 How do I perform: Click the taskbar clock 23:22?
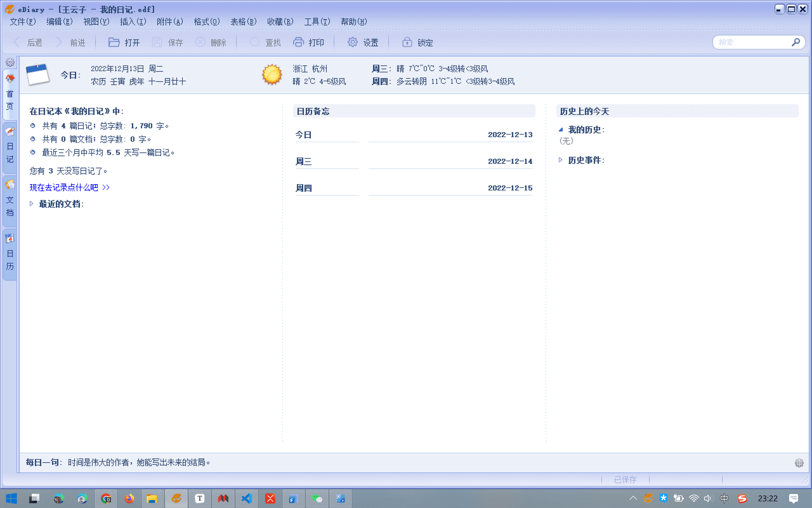pos(768,498)
